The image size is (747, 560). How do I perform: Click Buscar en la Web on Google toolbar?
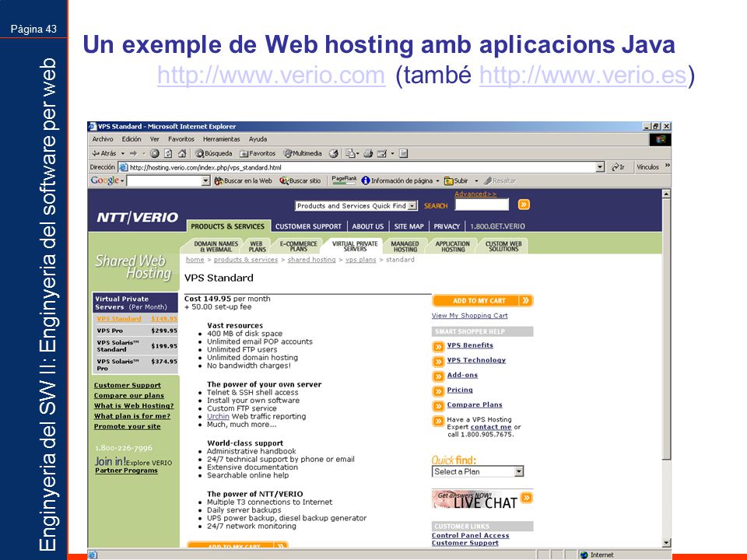(x=243, y=181)
